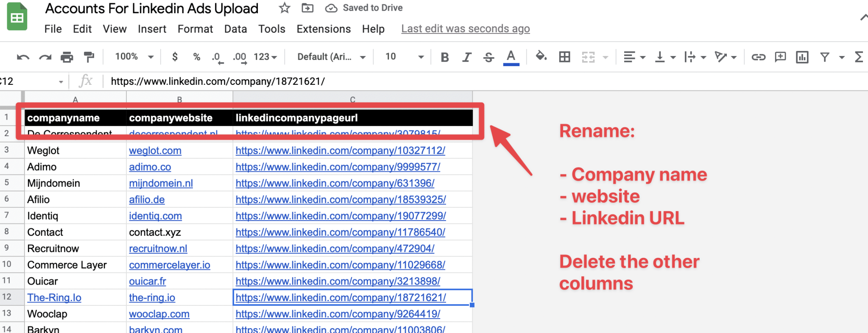Viewport: 868px width, 333px height.
Task: Increase decimal places
Action: pyautogui.click(x=240, y=57)
